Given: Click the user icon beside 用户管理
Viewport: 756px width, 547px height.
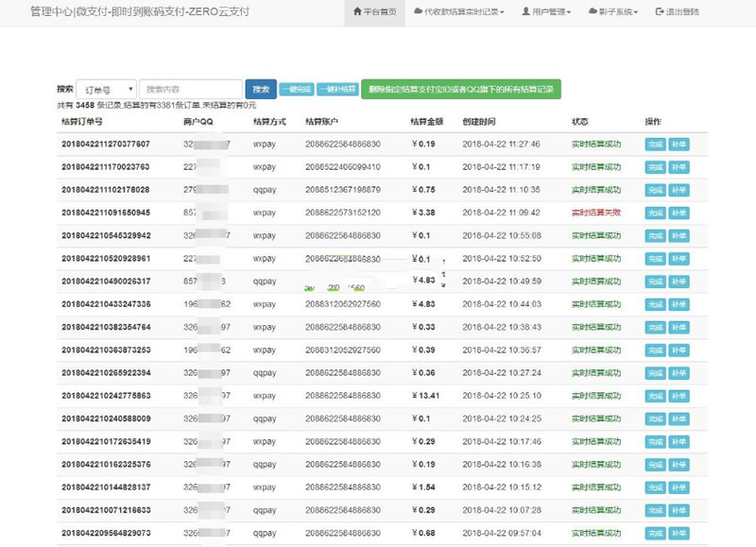Looking at the screenshot, I should pos(525,12).
